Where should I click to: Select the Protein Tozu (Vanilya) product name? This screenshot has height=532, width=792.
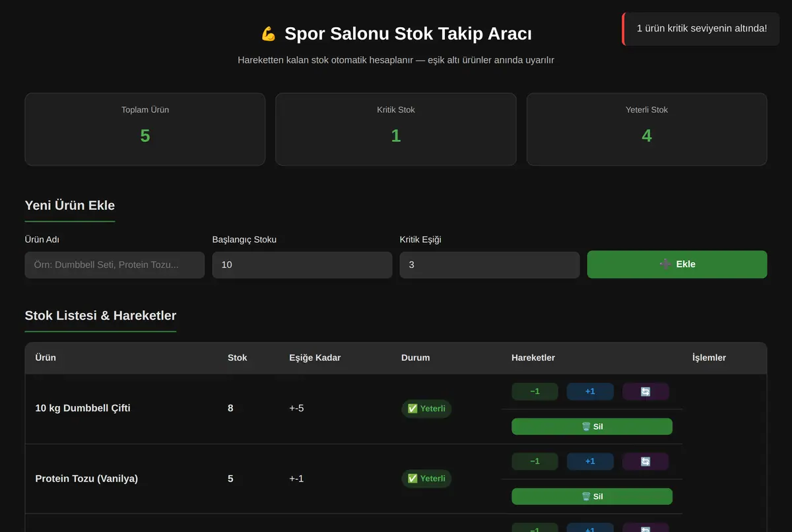pos(86,479)
